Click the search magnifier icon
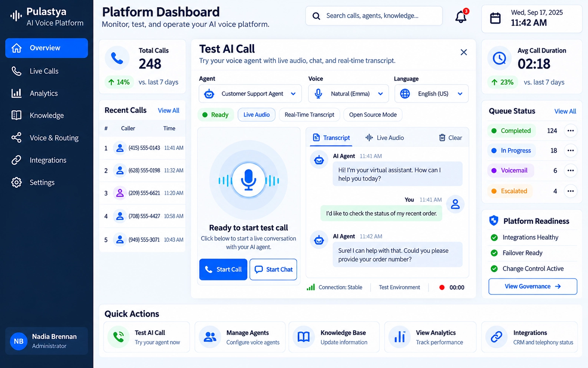The image size is (588, 368). point(316,16)
